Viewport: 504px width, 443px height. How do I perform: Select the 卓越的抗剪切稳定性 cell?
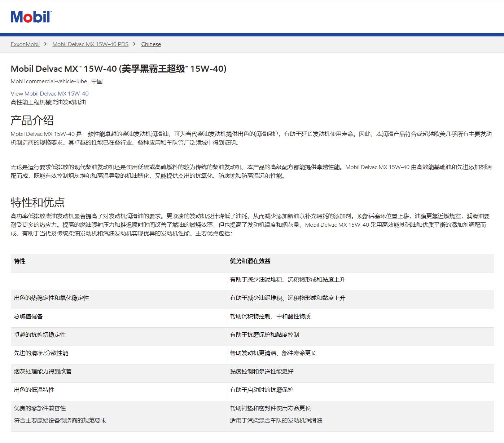click(x=119, y=337)
